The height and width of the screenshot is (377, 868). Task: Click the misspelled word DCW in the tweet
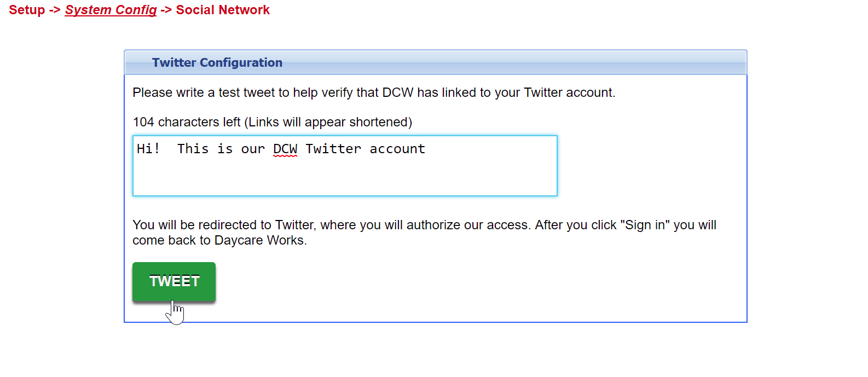coord(285,149)
